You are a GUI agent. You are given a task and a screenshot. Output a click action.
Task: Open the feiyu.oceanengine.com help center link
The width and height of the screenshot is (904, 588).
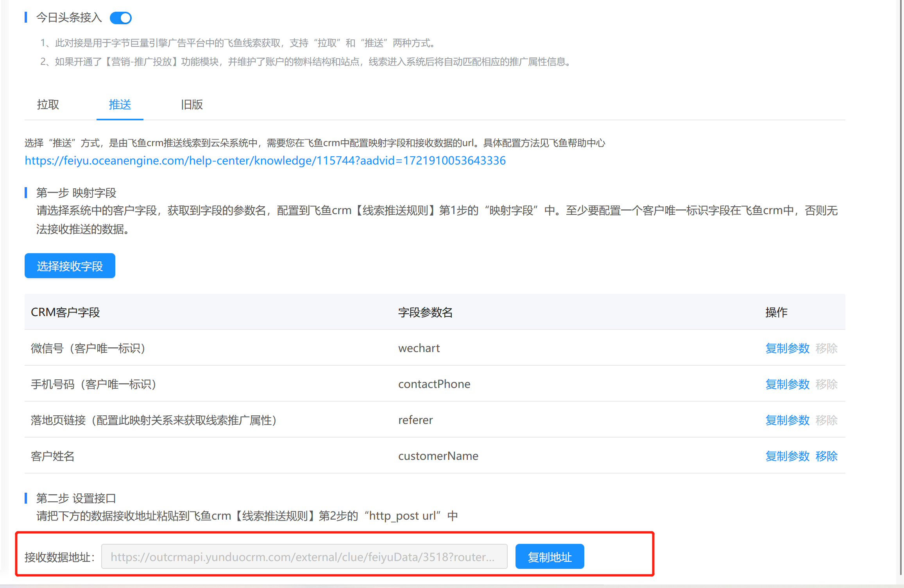pos(265,161)
